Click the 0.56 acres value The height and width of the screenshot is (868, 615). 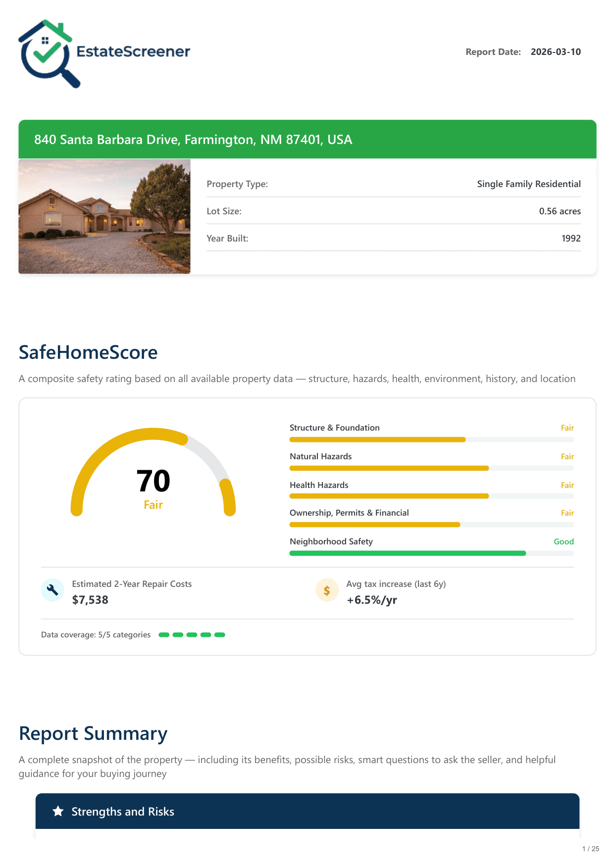pos(560,211)
